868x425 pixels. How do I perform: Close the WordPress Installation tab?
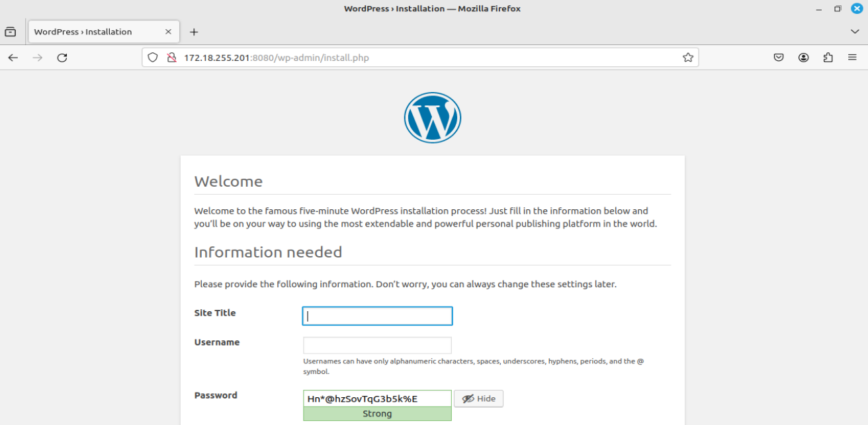168,32
